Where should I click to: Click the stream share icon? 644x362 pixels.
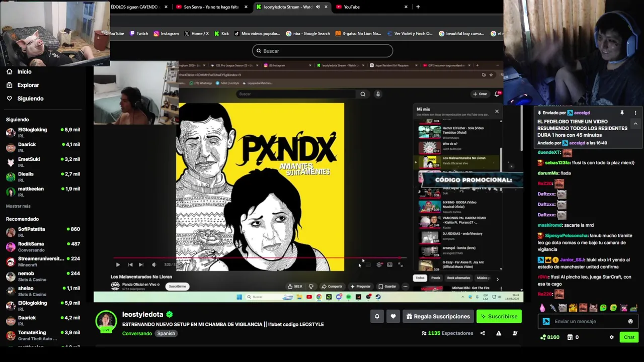click(482, 333)
